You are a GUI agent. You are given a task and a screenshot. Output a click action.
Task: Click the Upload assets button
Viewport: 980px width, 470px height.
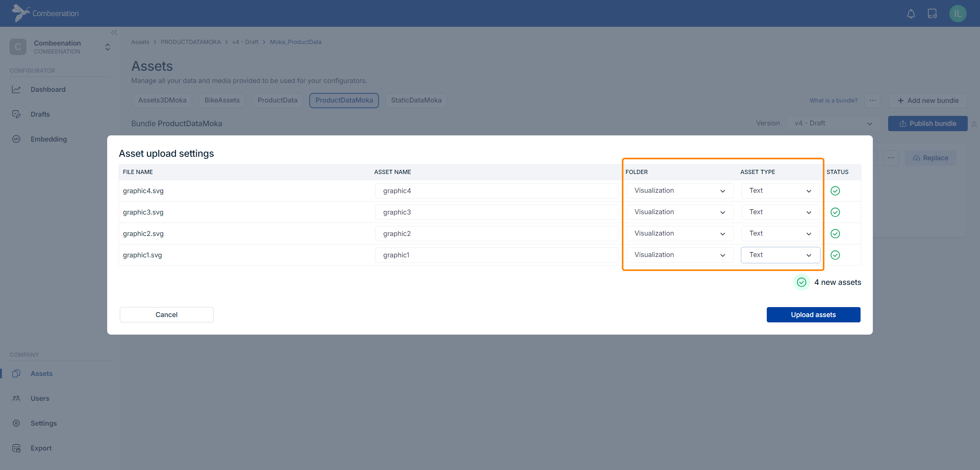click(813, 315)
